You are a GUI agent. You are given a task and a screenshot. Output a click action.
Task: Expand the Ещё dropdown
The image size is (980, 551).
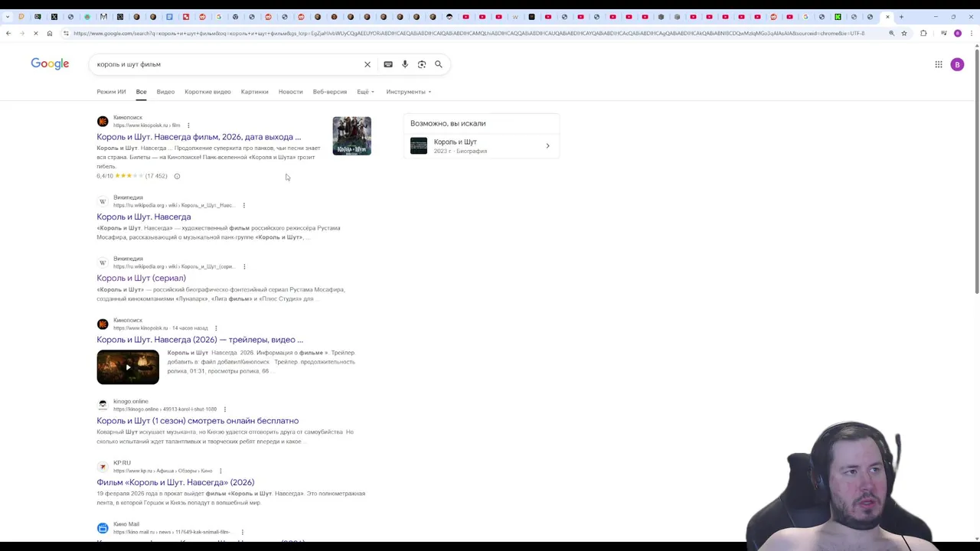tap(365, 92)
